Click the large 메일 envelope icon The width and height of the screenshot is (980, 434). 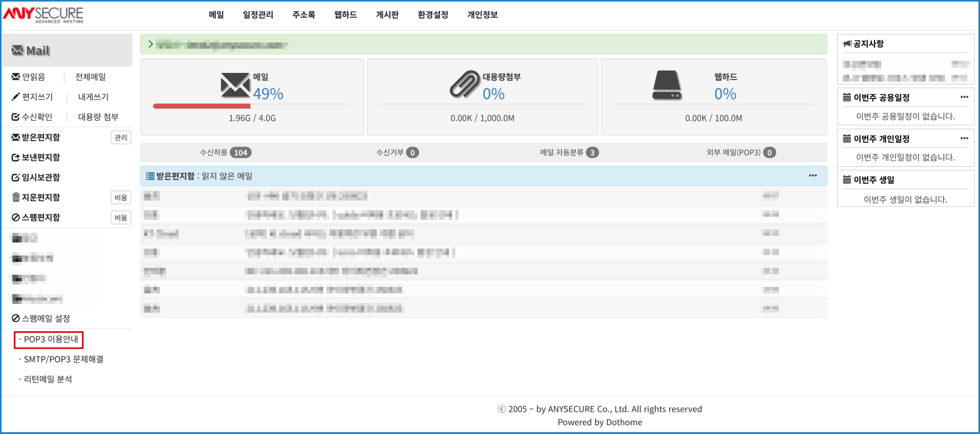(235, 85)
